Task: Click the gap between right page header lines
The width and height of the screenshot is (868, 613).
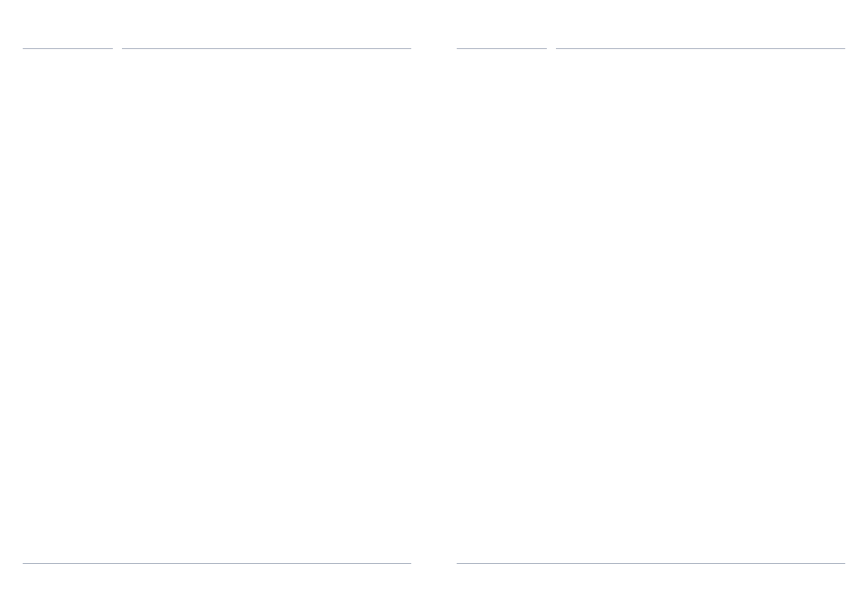Action: (x=551, y=48)
